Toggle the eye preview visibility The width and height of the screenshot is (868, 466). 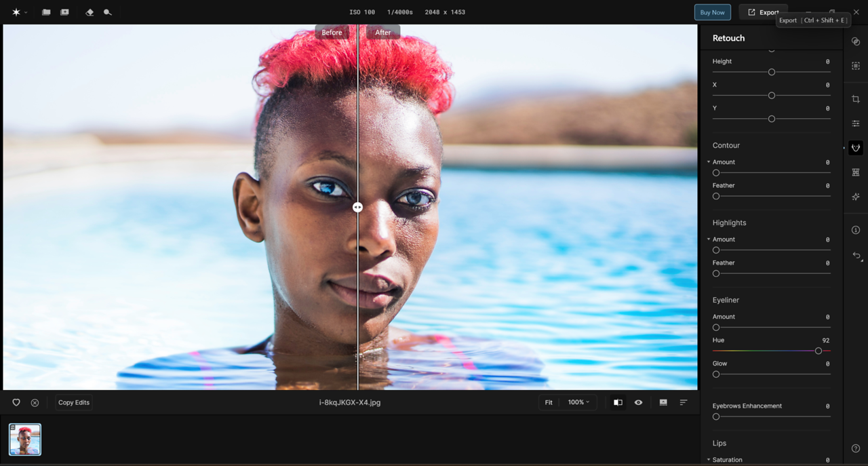coord(638,402)
